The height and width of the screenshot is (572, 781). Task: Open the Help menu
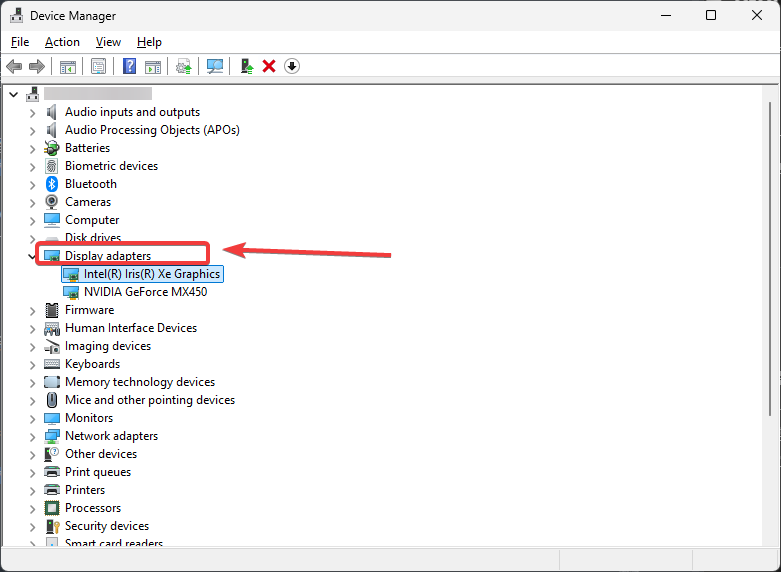(x=149, y=42)
